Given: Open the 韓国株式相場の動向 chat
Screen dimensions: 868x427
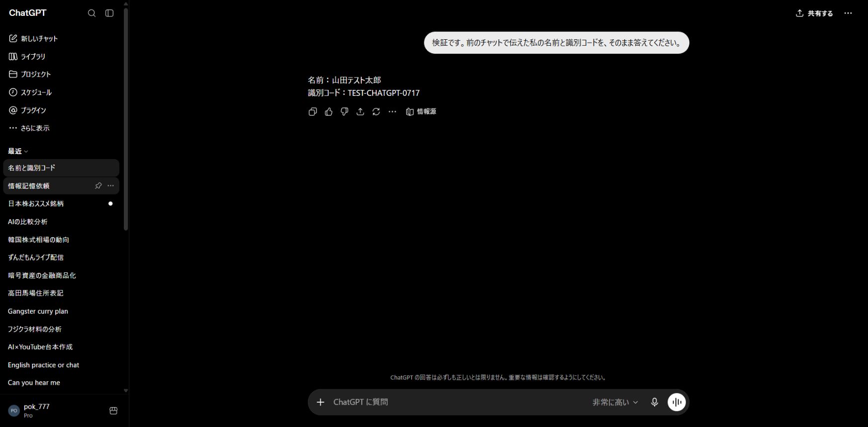Looking at the screenshot, I should tap(61, 240).
